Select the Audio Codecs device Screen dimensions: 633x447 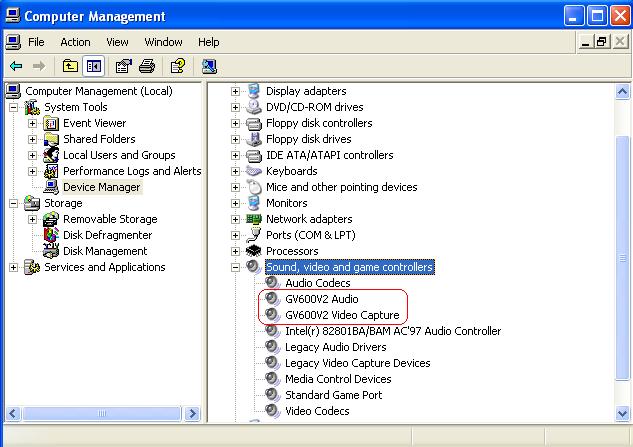coord(318,283)
